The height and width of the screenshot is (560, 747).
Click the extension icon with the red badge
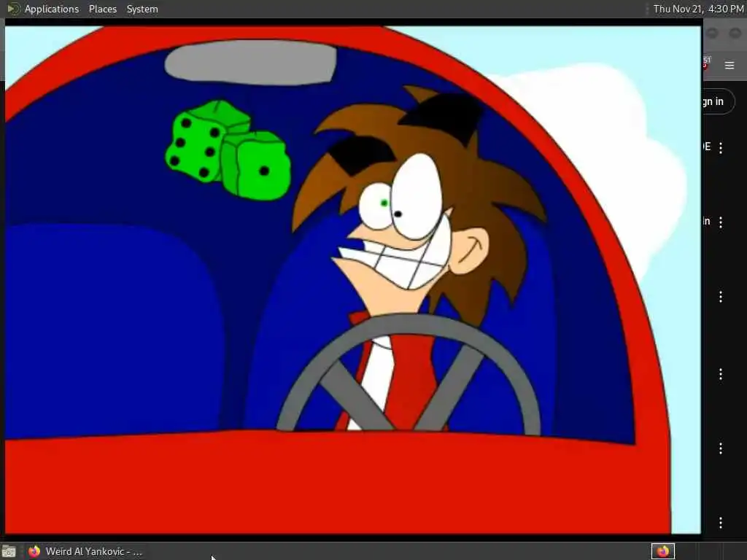point(706,63)
